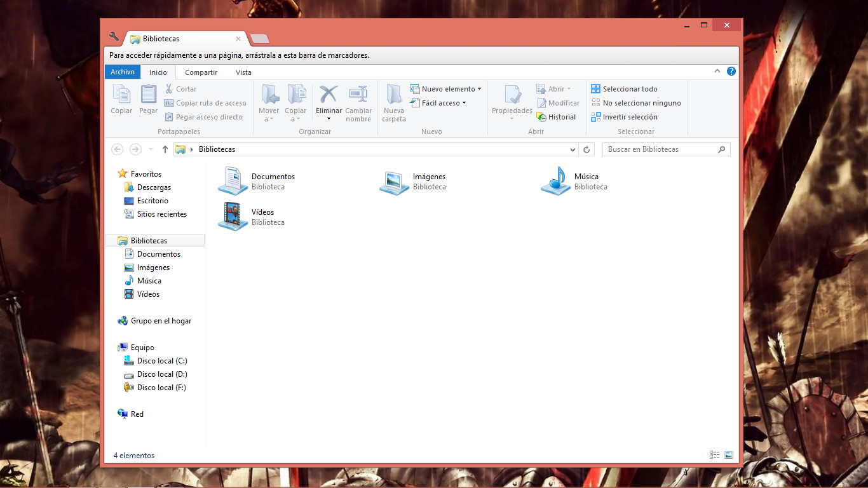Refresh the view with the reload icon
This screenshot has height=488, width=868.
(x=586, y=149)
